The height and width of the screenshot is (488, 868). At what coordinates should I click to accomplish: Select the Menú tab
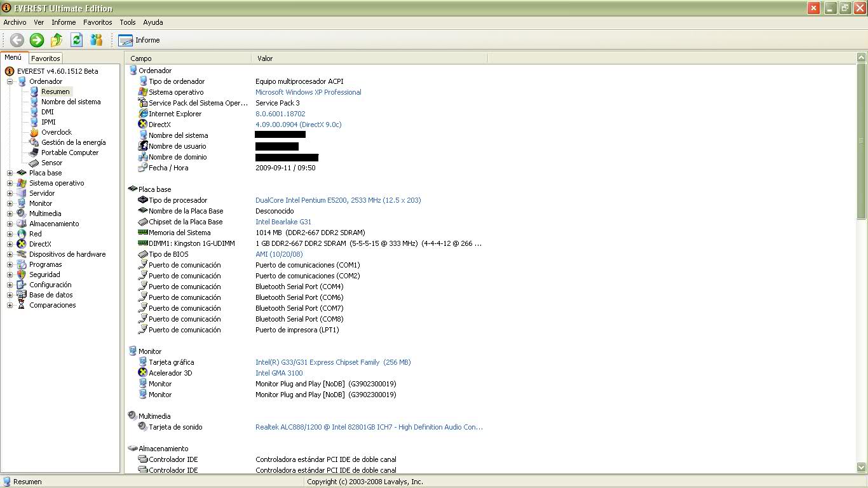coord(13,58)
